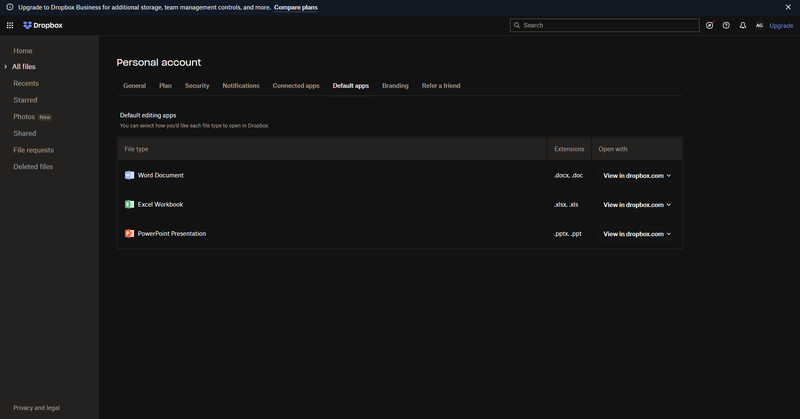Expand the All files tree arrow
This screenshot has width=800, height=419.
click(5, 67)
